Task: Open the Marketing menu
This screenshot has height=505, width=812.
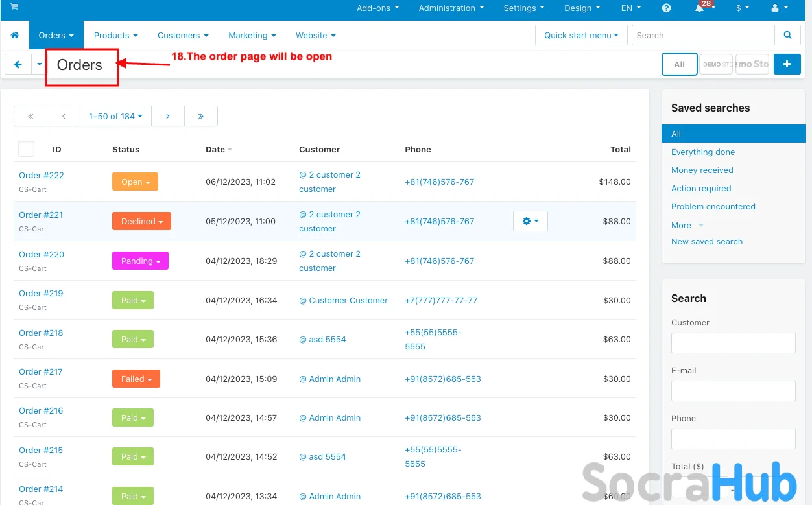Action: point(252,35)
